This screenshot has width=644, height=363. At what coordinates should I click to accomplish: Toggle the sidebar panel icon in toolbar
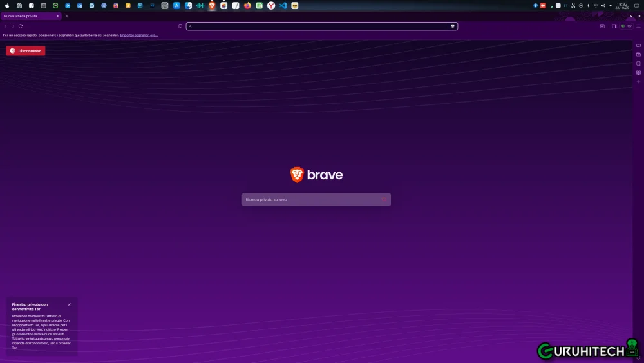[614, 26]
